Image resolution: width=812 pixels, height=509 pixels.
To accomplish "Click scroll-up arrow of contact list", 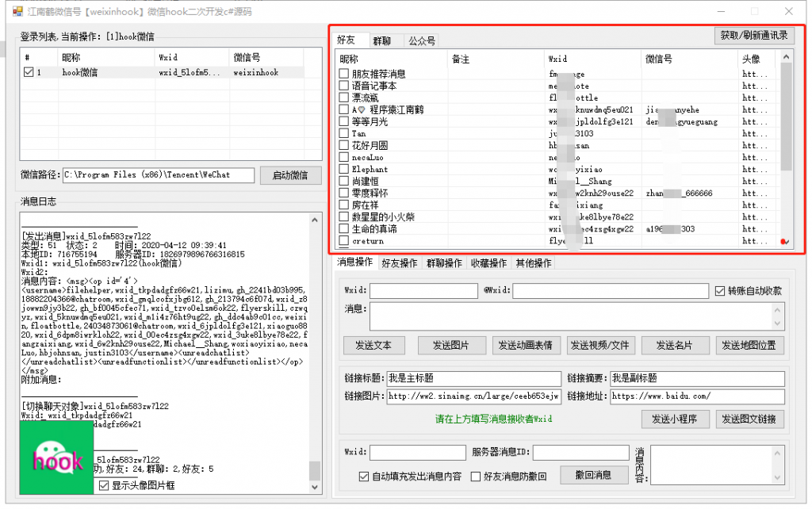I will [x=786, y=56].
